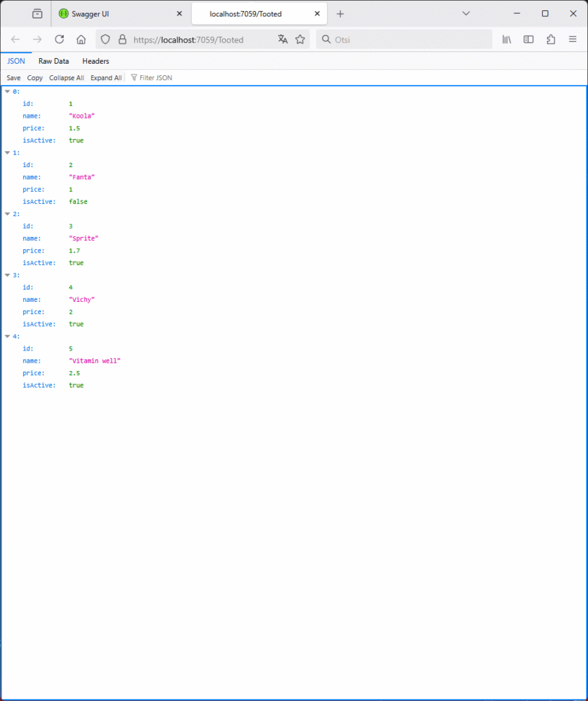Click the translate page icon
This screenshot has width=588, height=701.
(283, 40)
